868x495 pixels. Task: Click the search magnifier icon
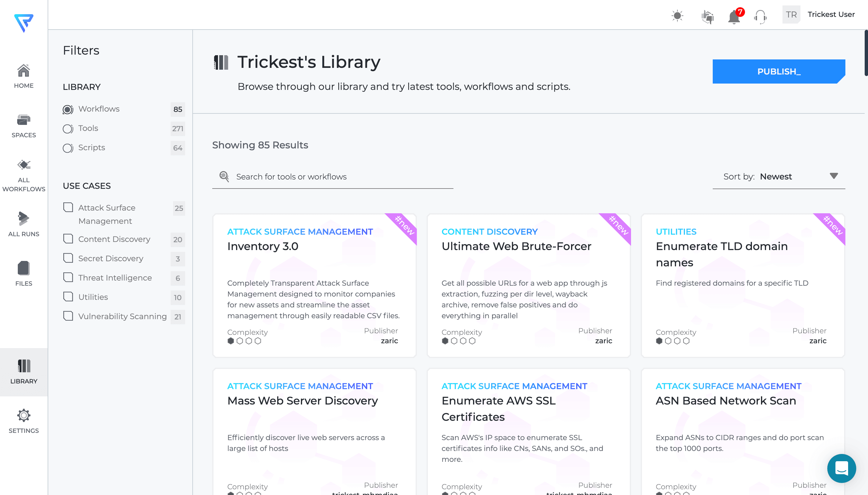click(224, 176)
